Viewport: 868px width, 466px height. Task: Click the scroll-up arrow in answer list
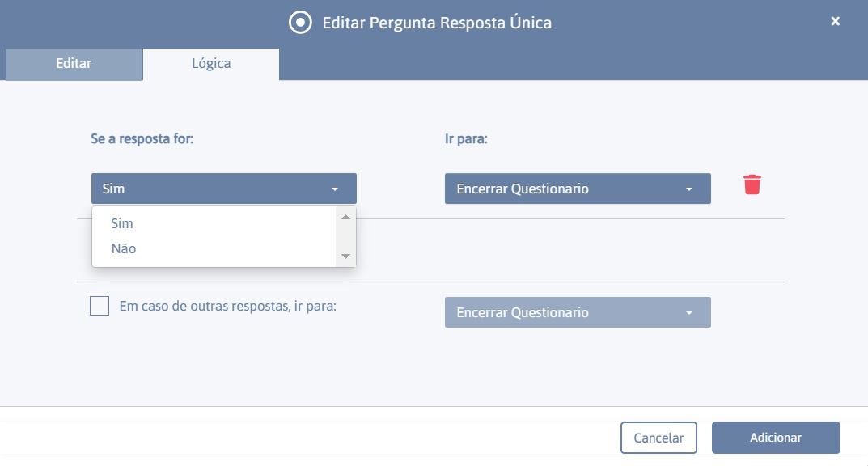346,217
